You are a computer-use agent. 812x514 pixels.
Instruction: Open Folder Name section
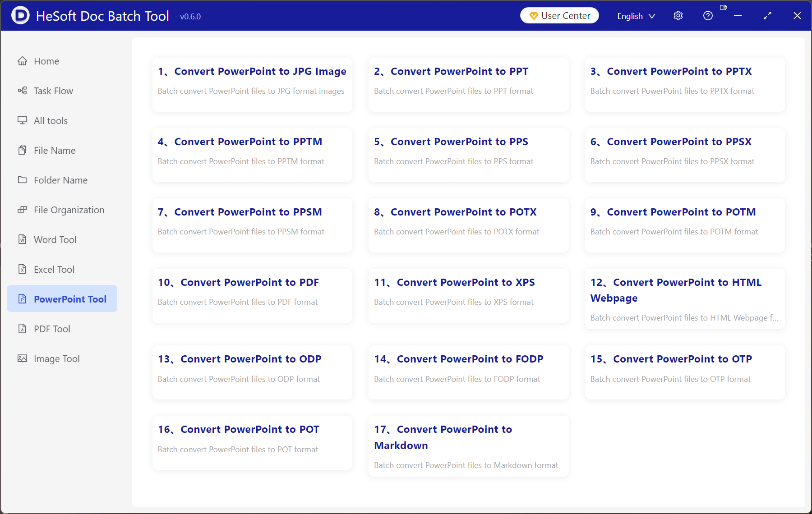[62, 180]
